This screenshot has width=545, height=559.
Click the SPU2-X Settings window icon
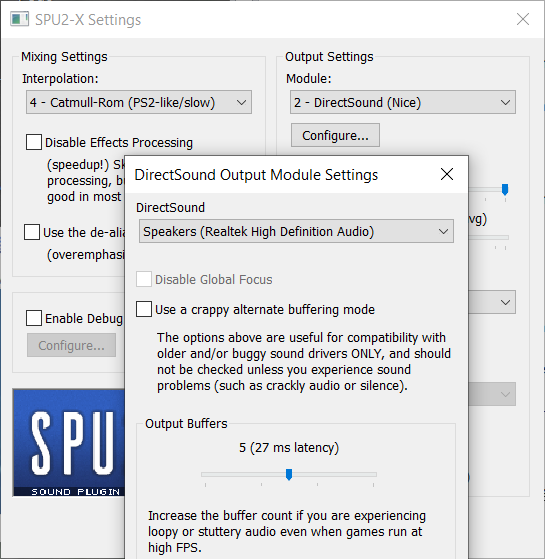19,19
